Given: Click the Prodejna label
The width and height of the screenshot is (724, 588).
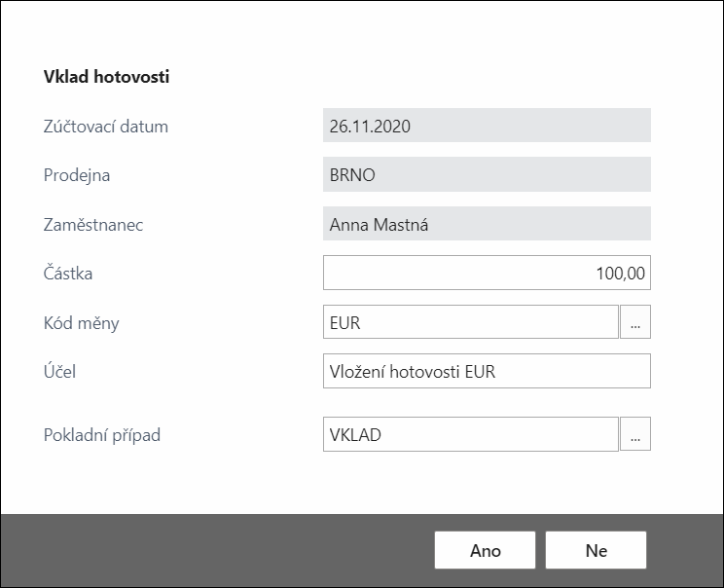Looking at the screenshot, I should pyautogui.click(x=77, y=175).
